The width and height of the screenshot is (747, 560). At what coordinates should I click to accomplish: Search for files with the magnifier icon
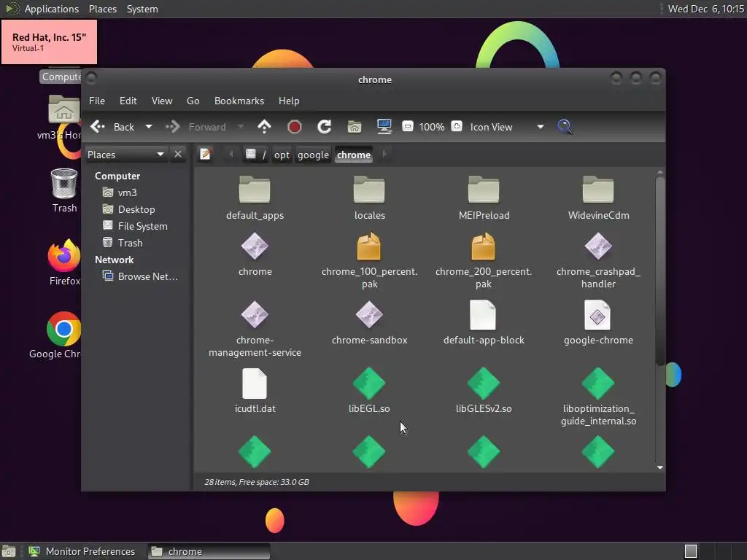click(565, 127)
